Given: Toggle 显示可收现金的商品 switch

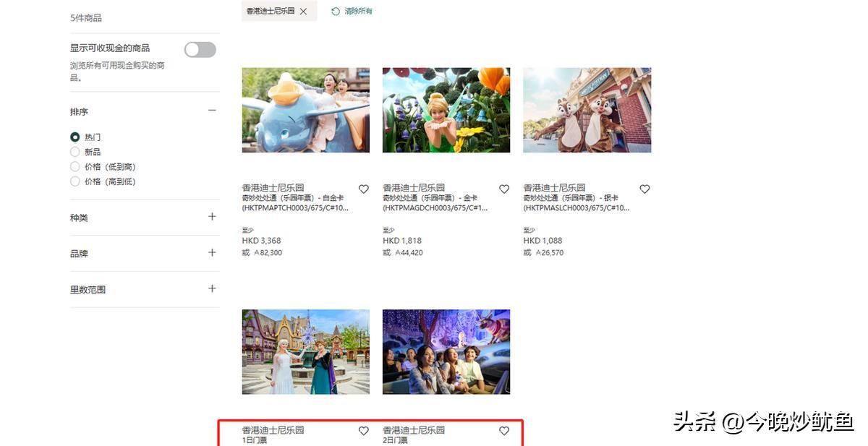Looking at the screenshot, I should pyautogui.click(x=200, y=49).
